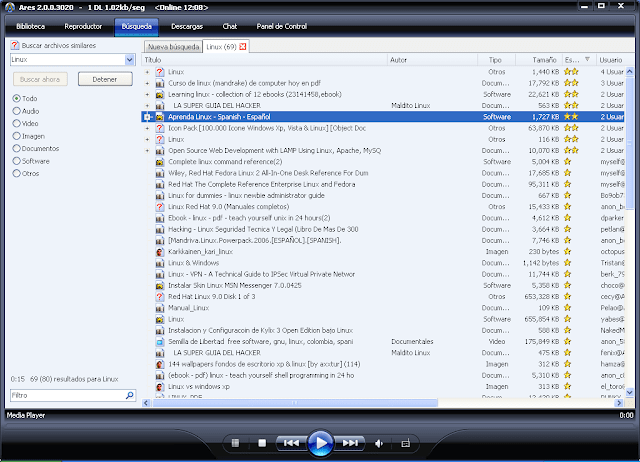Select the Imagen radio button
The width and height of the screenshot is (640, 462).
point(16,136)
